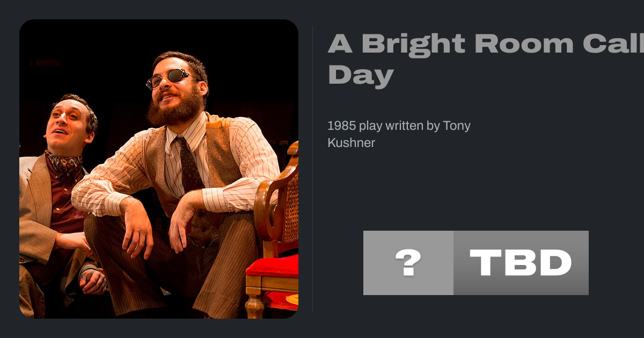Click the word "Room" in the heading
Viewport: 644px width, 338px height.
click(524, 44)
